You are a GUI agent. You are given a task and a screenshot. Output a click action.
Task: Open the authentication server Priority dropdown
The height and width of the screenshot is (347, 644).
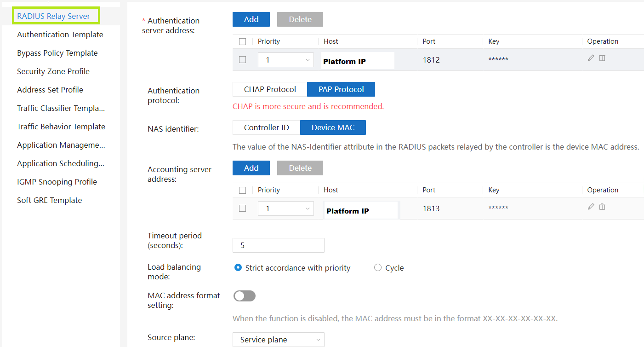click(x=285, y=60)
